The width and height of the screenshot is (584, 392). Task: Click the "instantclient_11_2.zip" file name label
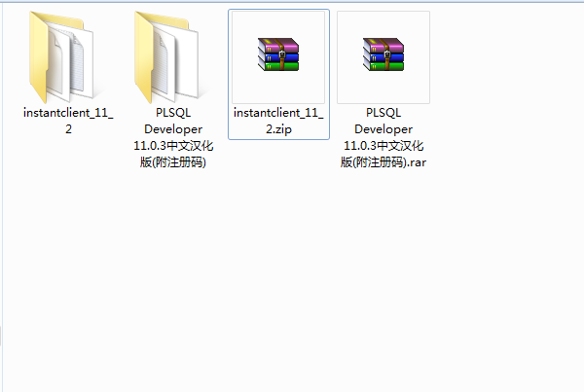[278, 121]
